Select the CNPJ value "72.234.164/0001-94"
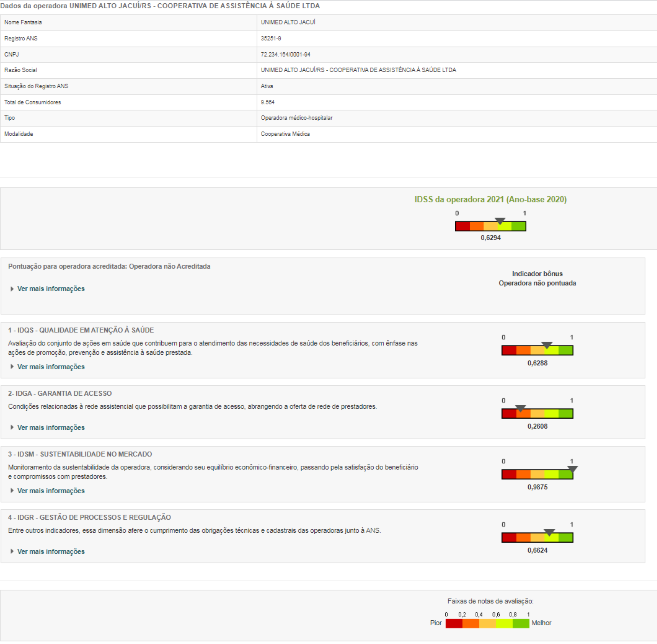 tap(286, 54)
